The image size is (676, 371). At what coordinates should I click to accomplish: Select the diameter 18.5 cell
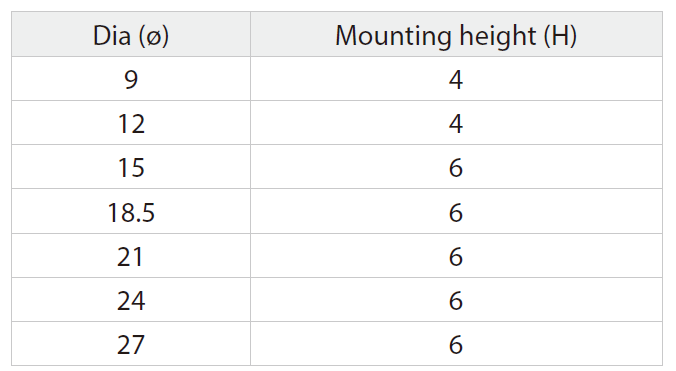tap(131, 212)
